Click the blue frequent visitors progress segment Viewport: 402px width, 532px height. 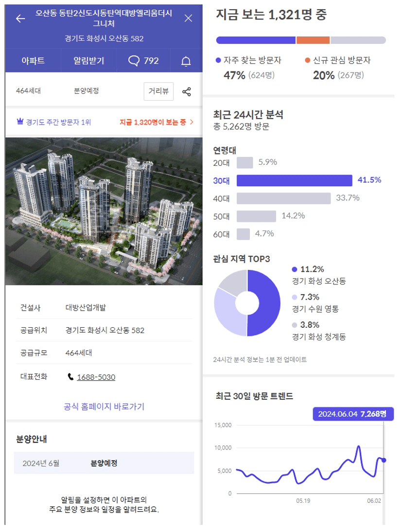click(256, 40)
